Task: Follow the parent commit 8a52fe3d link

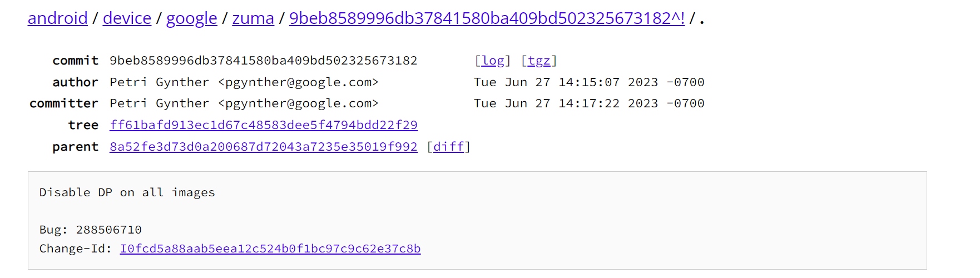Action: click(x=264, y=147)
